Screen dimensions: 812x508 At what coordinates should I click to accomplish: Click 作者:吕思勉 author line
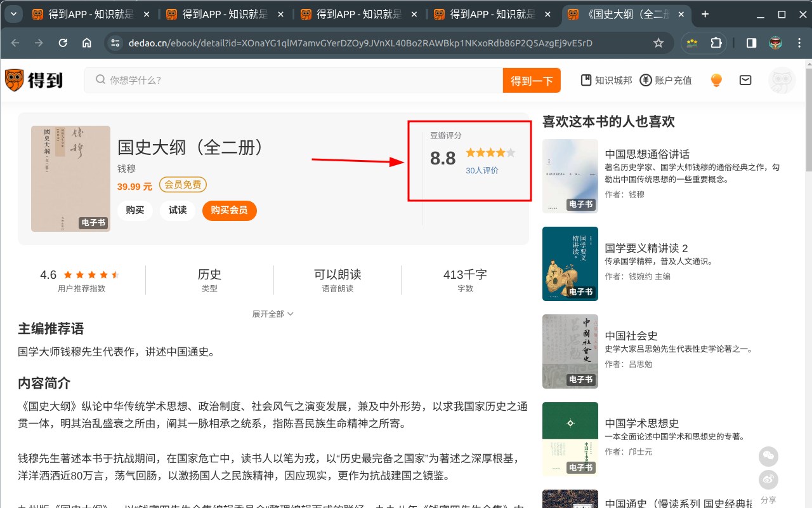click(x=629, y=364)
